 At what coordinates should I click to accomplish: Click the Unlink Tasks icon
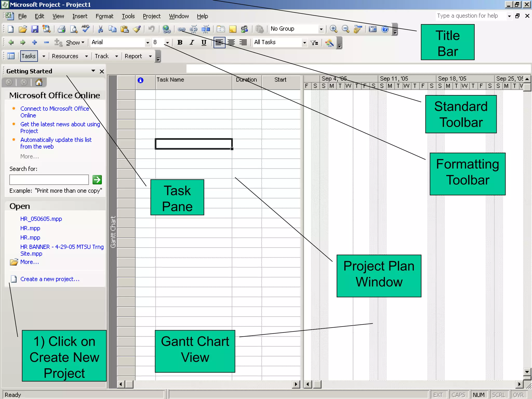tap(194, 29)
